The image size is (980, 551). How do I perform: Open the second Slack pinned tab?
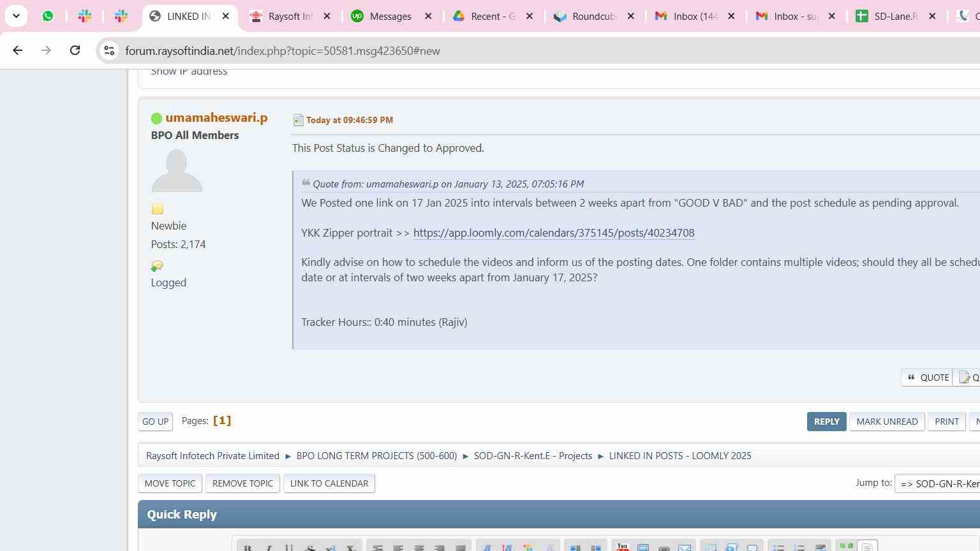(x=121, y=17)
